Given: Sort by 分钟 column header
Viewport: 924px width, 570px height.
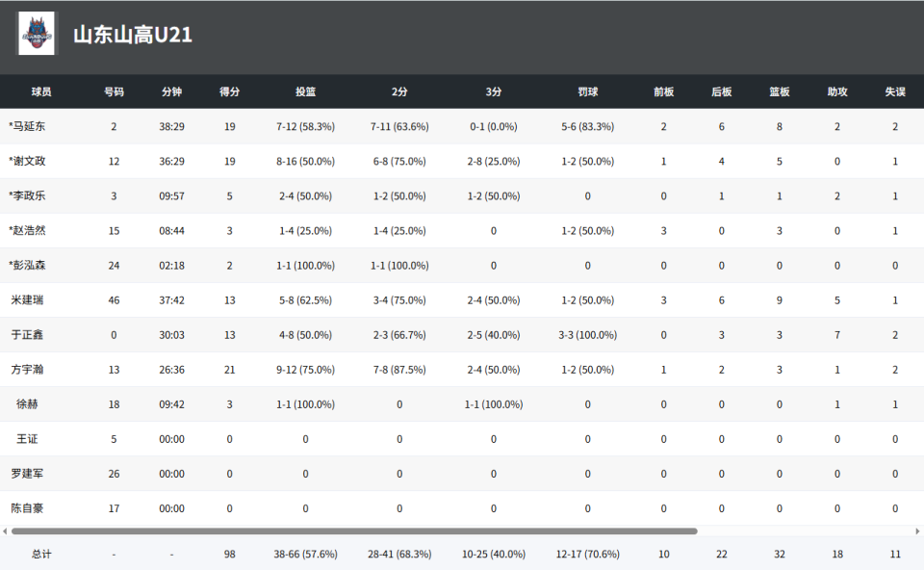Looking at the screenshot, I should (x=171, y=92).
